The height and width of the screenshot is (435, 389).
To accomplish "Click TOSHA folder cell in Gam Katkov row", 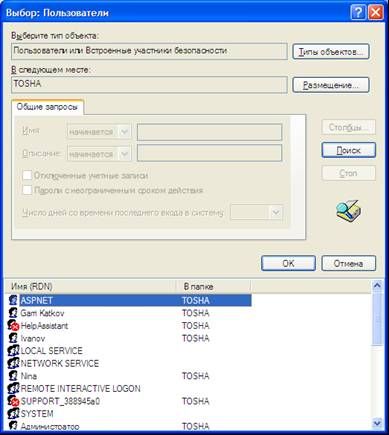I will coord(196,313).
